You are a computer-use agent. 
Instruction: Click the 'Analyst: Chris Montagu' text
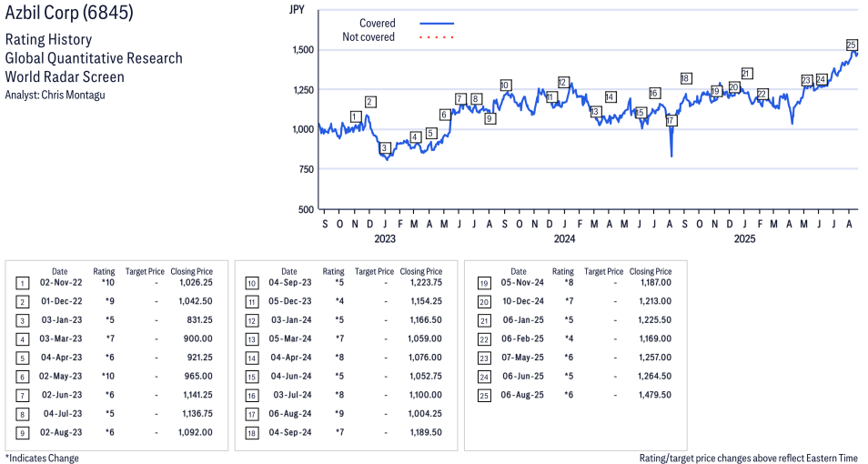tap(55, 95)
